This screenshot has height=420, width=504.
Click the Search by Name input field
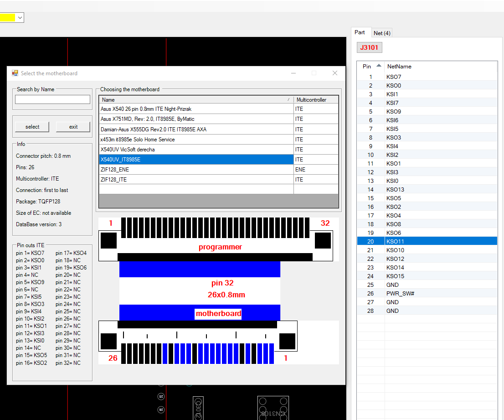52,99
